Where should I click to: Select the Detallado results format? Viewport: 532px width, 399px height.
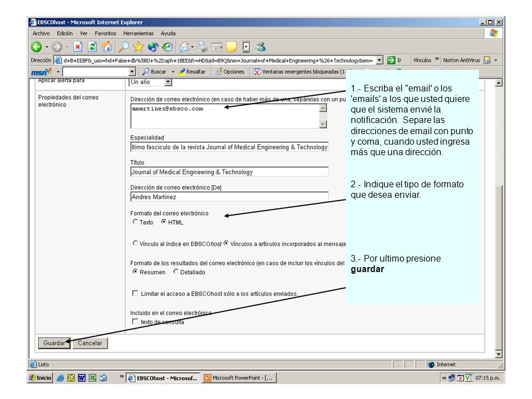[x=176, y=272]
